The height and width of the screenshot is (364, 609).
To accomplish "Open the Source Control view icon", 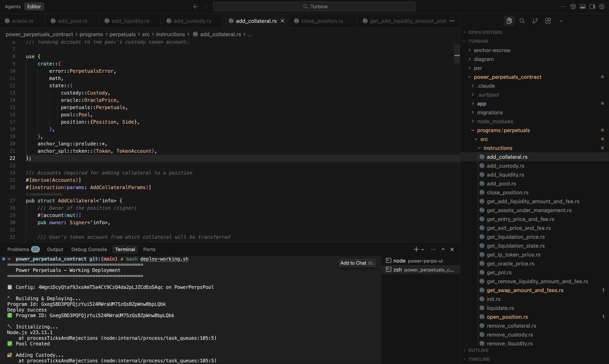I will [535, 21].
